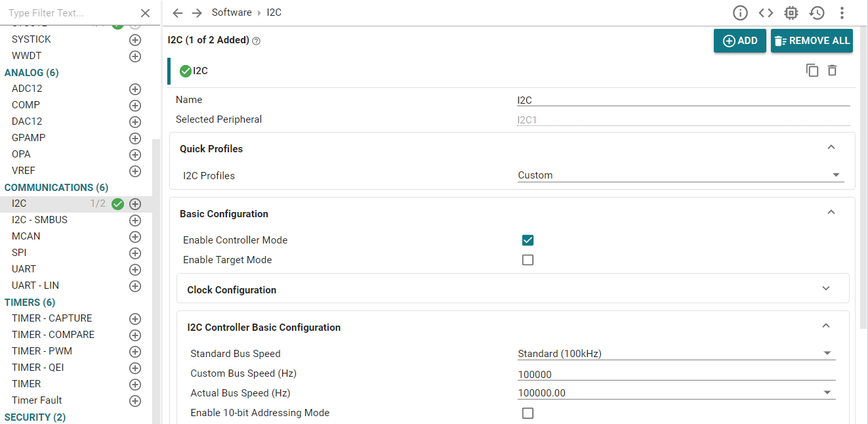Open the I2C Profiles dropdown
The image size is (868, 424).
(680, 175)
